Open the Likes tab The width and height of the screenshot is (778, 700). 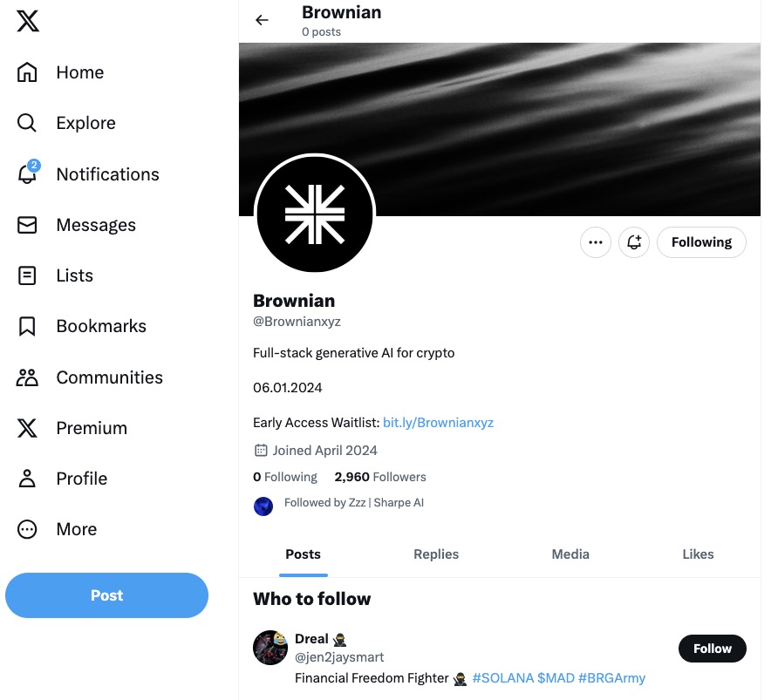click(x=698, y=554)
